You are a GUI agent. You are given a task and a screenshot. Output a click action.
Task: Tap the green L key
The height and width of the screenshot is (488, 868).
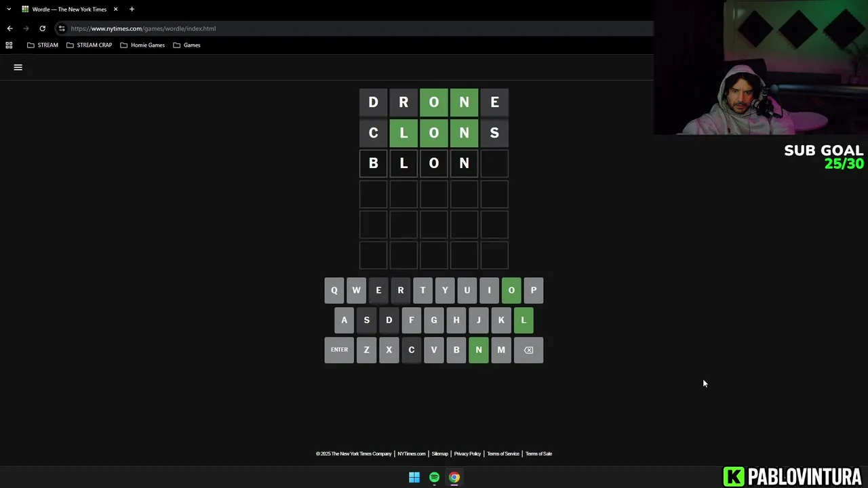524,320
